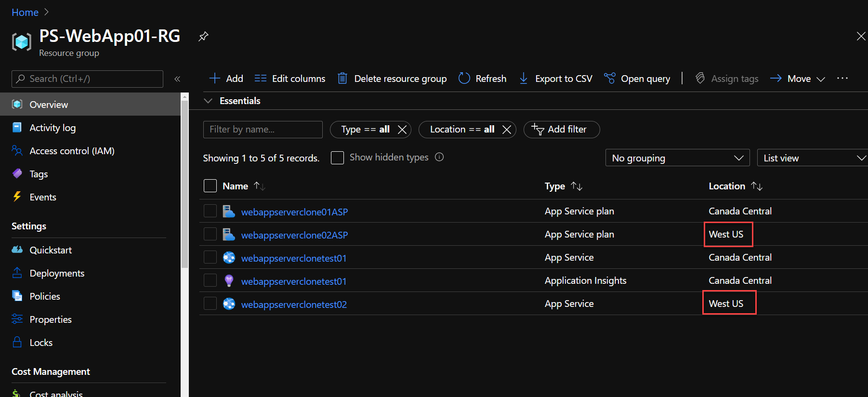This screenshot has width=868, height=397.
Task: Enable the Show hidden types checkbox
Action: [x=337, y=158]
